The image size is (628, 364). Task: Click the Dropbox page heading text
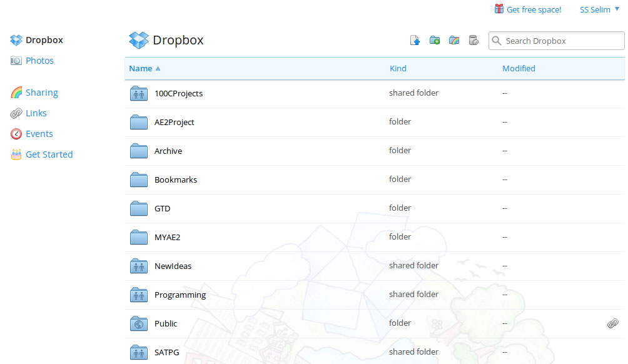point(178,40)
